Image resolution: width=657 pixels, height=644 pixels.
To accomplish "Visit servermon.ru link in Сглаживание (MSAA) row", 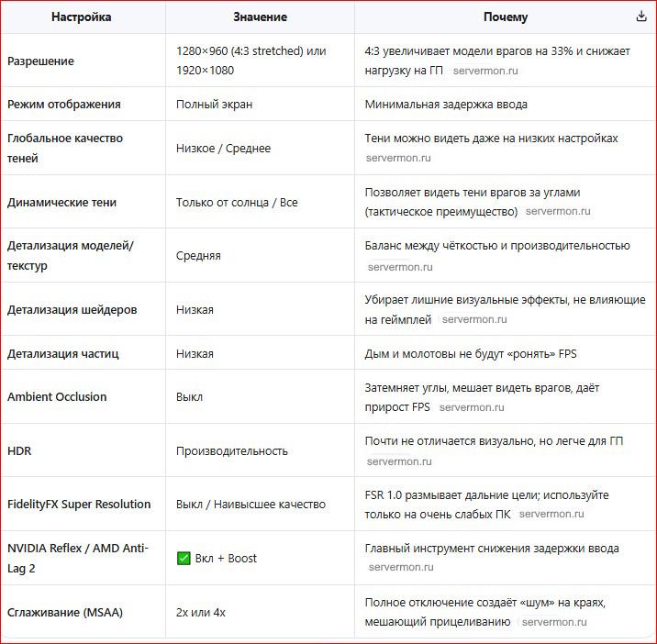I will [x=553, y=622].
